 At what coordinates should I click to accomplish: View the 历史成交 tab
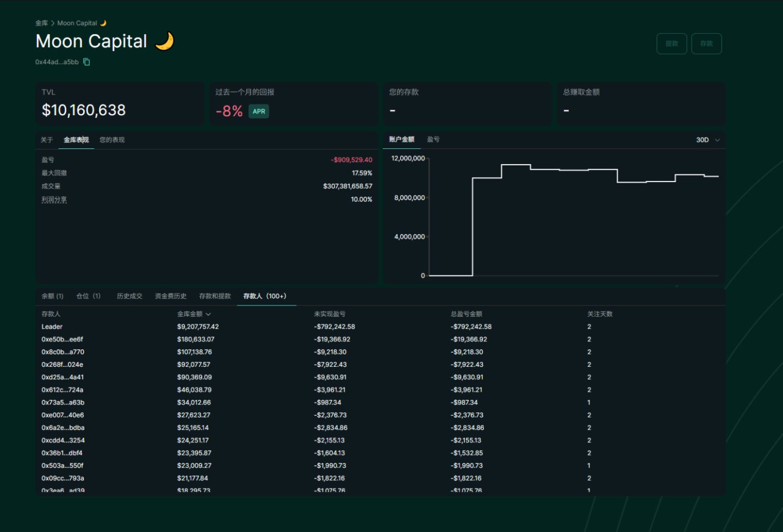(x=129, y=296)
